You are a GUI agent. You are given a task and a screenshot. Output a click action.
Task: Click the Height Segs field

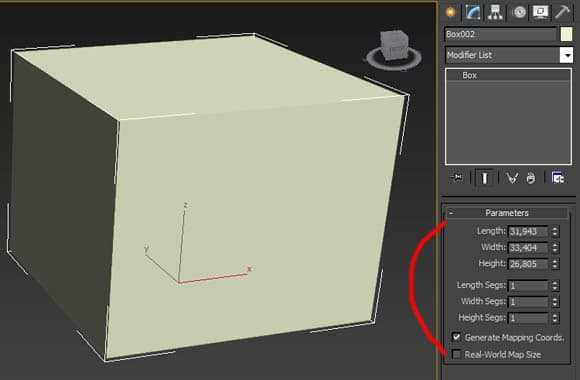click(x=528, y=318)
